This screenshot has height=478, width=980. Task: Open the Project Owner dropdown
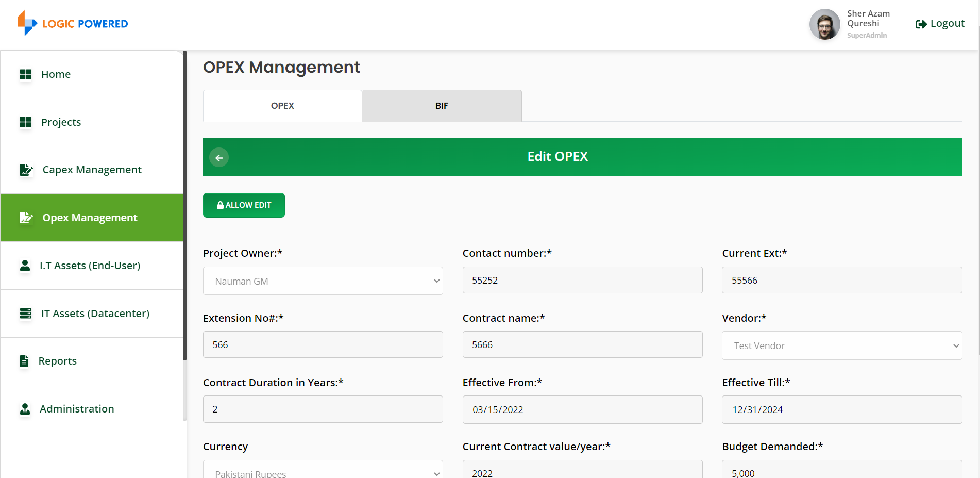pyautogui.click(x=323, y=281)
